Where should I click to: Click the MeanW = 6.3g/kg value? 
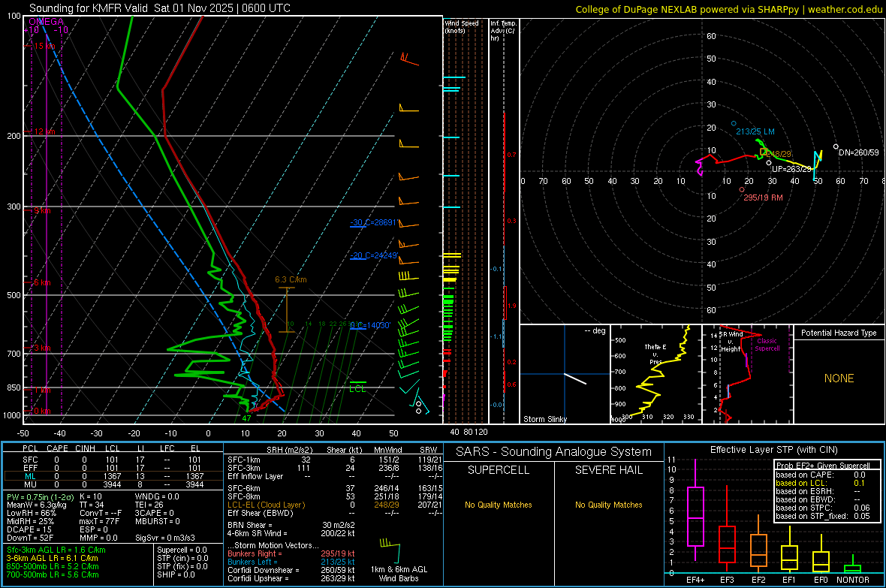(37, 505)
